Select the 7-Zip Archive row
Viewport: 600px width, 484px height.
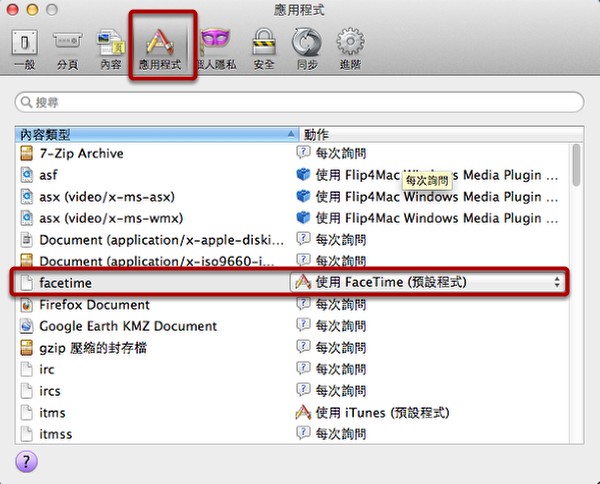pos(293,153)
